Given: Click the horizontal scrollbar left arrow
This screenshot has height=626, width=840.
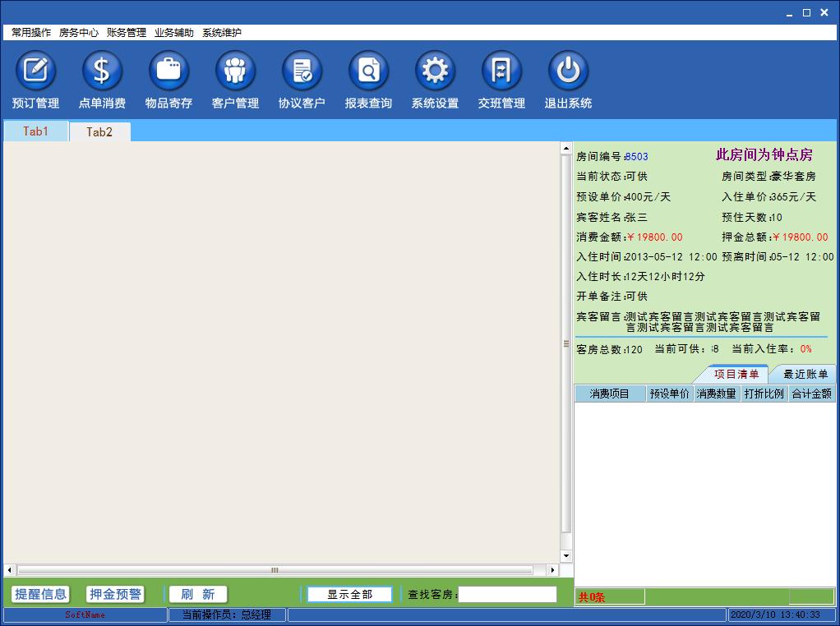Looking at the screenshot, I should pyautogui.click(x=10, y=570).
